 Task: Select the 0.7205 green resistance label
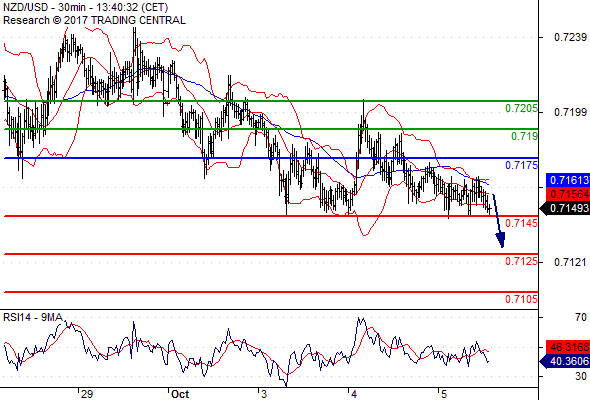[x=521, y=108]
